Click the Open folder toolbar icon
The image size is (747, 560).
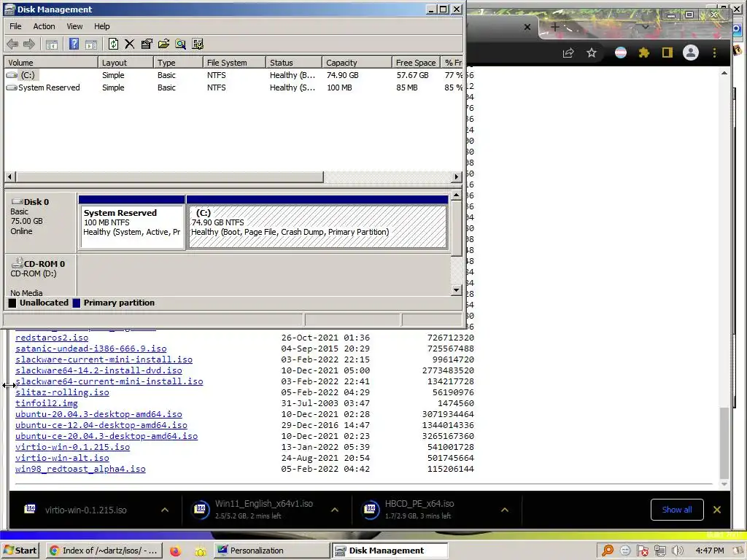(163, 44)
